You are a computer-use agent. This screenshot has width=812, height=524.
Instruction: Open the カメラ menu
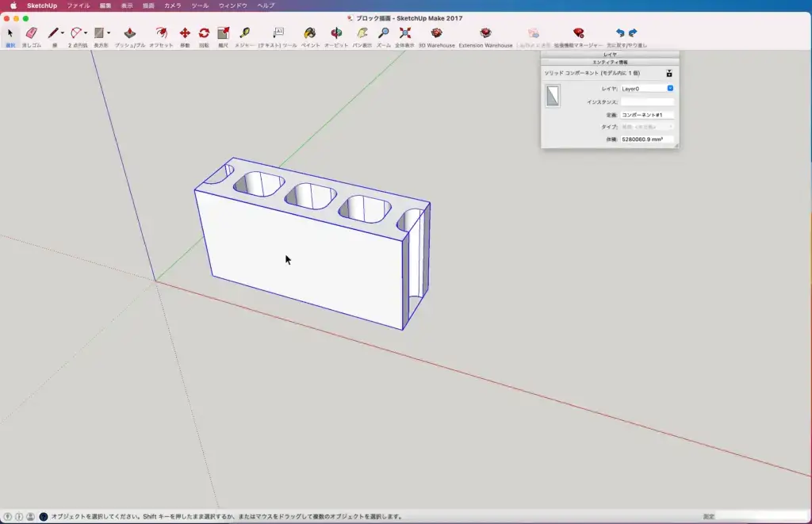[172, 6]
